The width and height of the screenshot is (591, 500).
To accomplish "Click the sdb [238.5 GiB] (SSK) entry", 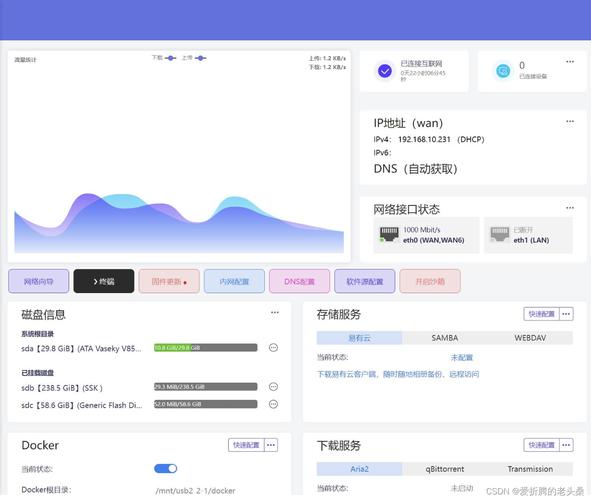I will click(62, 388).
